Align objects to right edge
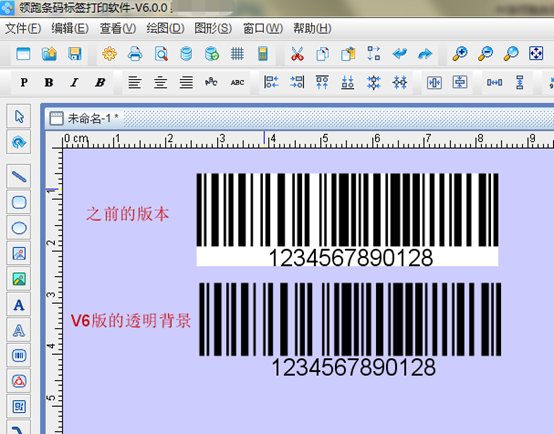The height and width of the screenshot is (434, 554). (x=297, y=82)
